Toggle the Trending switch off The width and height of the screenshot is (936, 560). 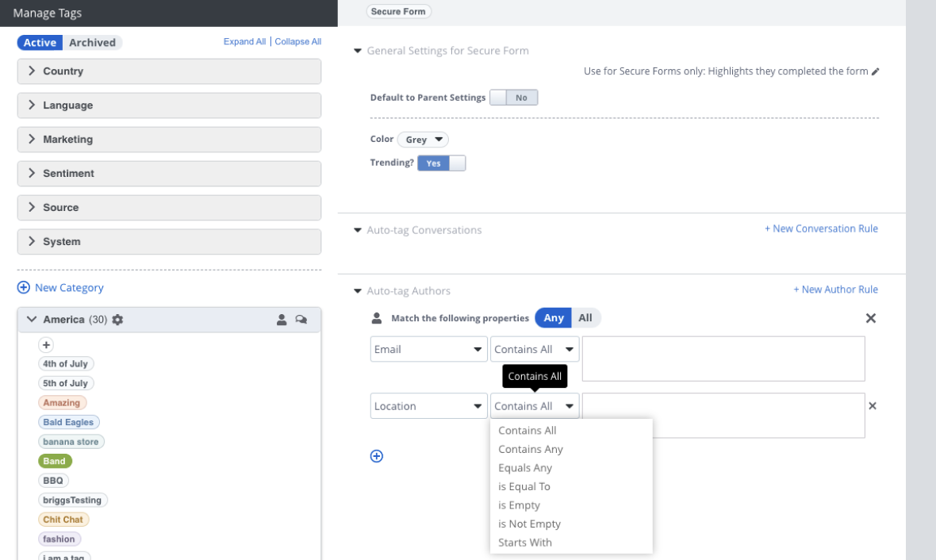[442, 163]
